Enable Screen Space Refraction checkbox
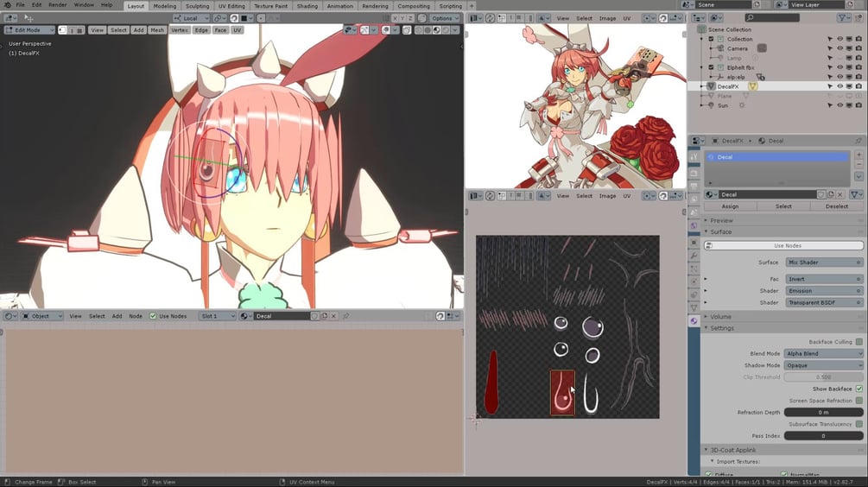This screenshot has width=868, height=487. (858, 400)
